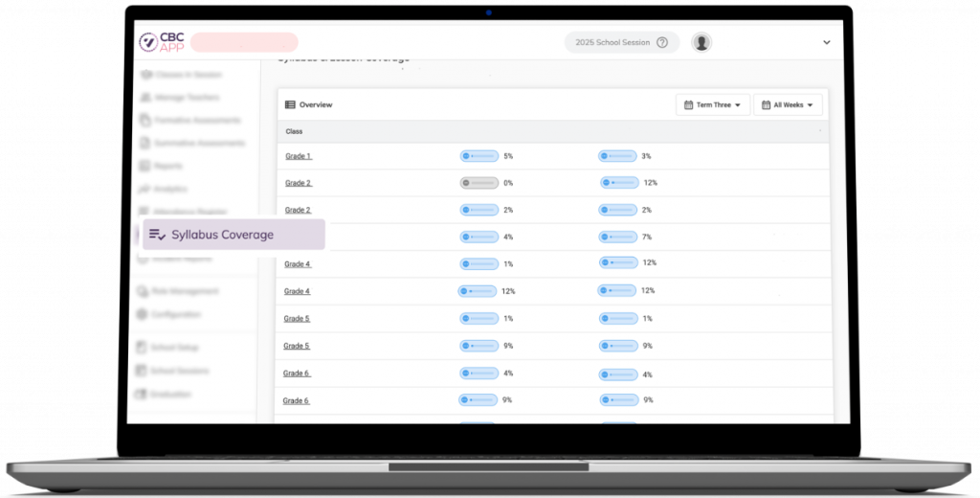The width and height of the screenshot is (980, 498).
Task: Go to Classes in Session in sidebar
Action: coord(187,75)
